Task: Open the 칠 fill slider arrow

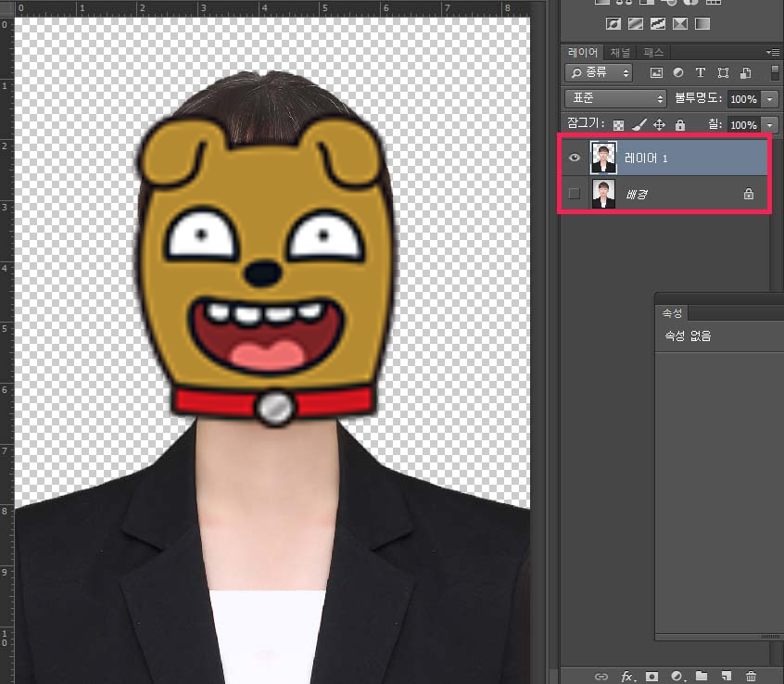Action: (x=770, y=124)
